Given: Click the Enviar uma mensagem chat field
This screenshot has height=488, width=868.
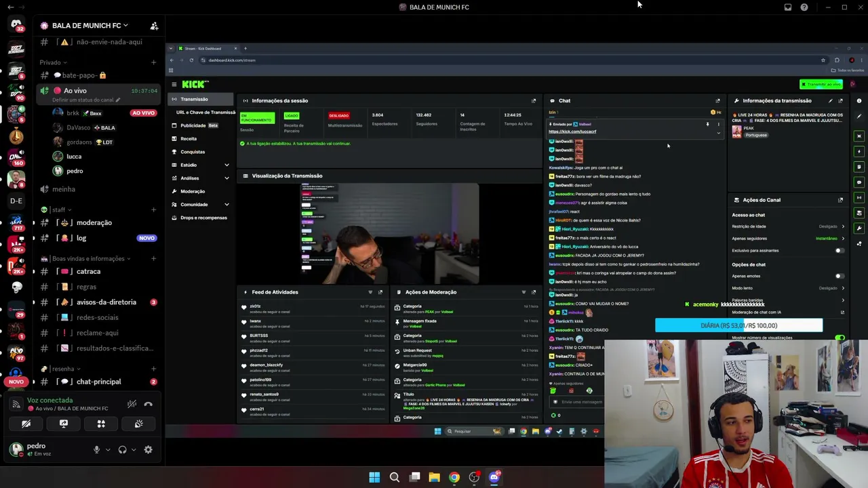Looking at the screenshot, I should (x=576, y=402).
